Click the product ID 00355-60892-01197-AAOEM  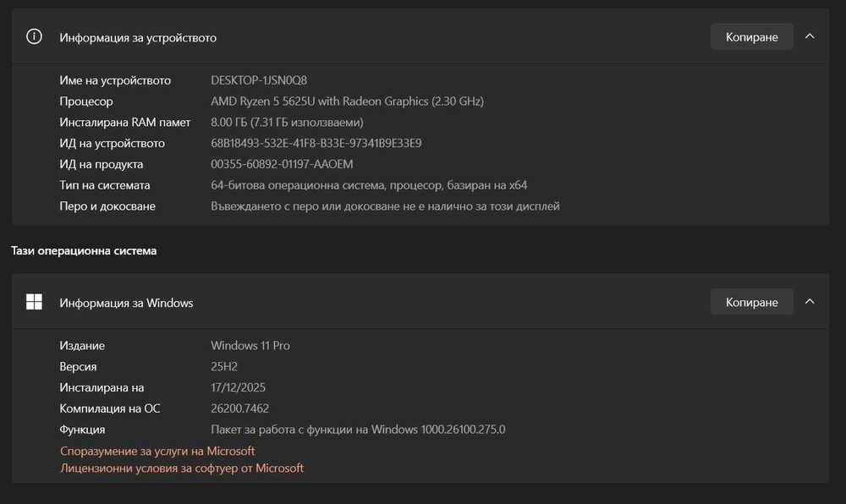tap(282, 164)
